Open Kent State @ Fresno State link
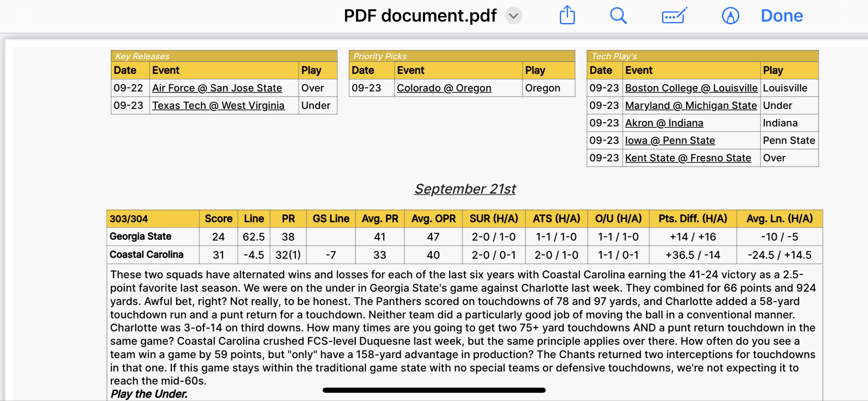868x401 pixels. pos(688,158)
